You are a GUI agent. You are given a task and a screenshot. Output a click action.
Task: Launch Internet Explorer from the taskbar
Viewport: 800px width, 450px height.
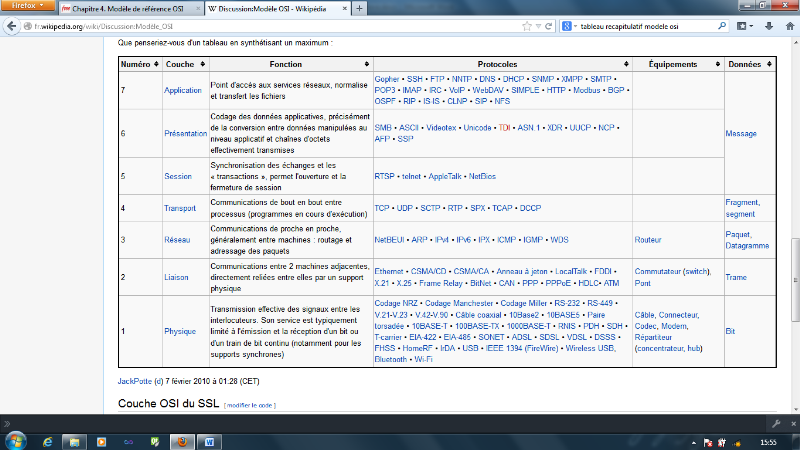(x=47, y=442)
